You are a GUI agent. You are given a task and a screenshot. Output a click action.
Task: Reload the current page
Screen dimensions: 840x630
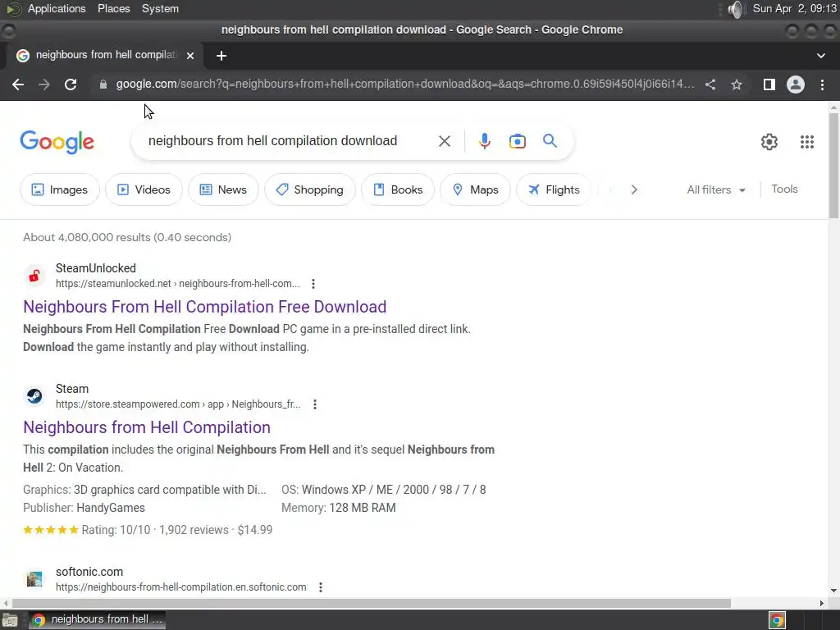click(x=71, y=84)
